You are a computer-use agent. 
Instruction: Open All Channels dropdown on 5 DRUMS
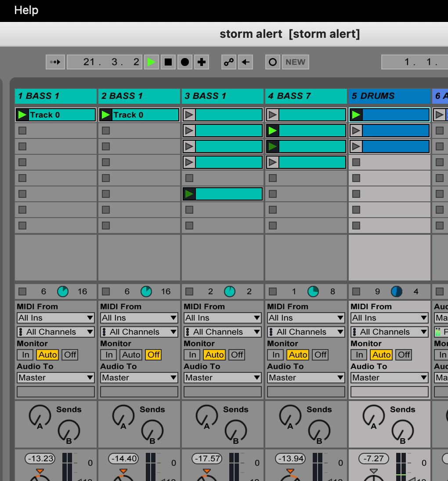[x=390, y=332]
